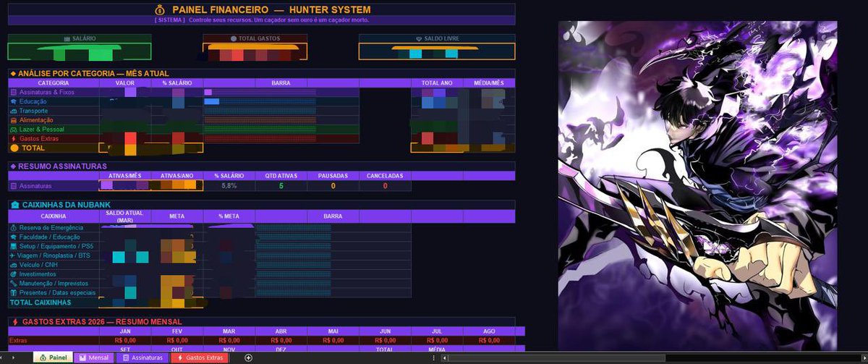Select the PAUSADAS value 0
This screenshot has width=868, height=364.
[333, 186]
